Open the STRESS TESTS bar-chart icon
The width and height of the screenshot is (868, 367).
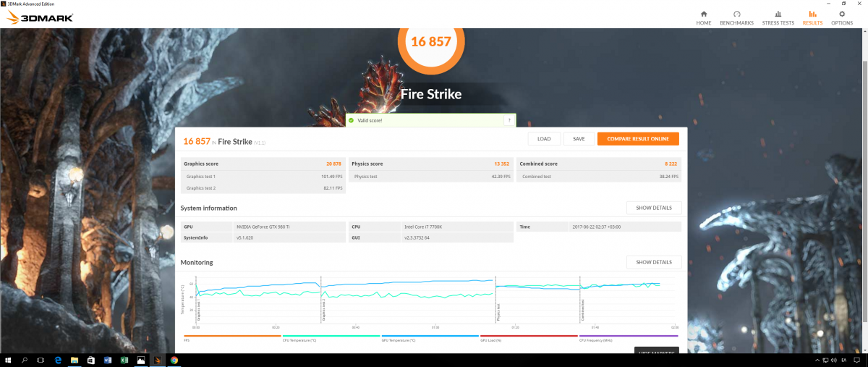[x=778, y=14]
